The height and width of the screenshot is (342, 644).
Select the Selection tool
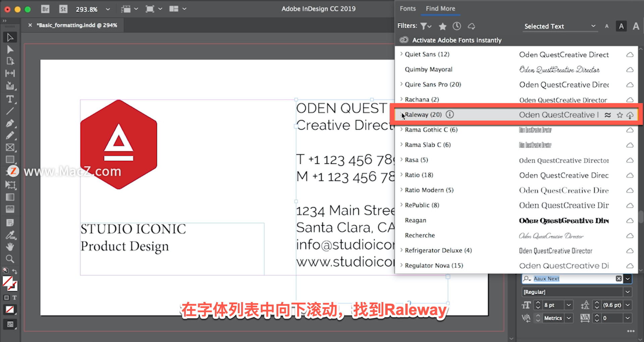[10, 37]
